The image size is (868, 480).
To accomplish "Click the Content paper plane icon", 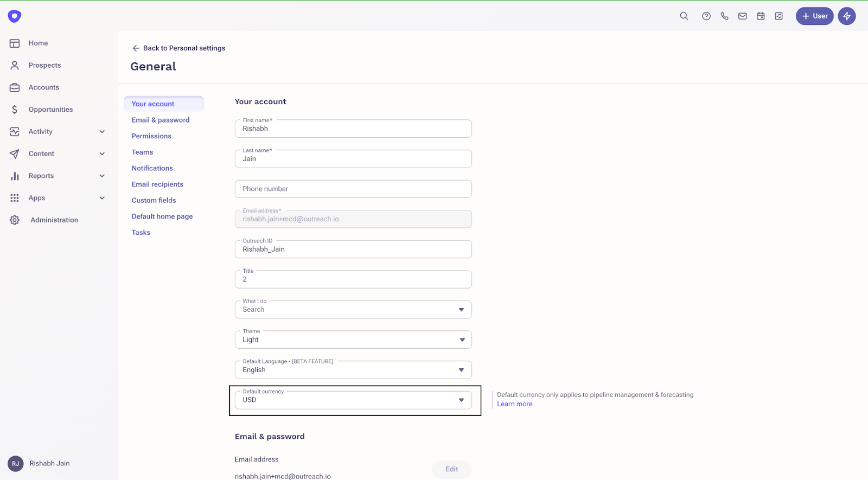I will tap(15, 154).
